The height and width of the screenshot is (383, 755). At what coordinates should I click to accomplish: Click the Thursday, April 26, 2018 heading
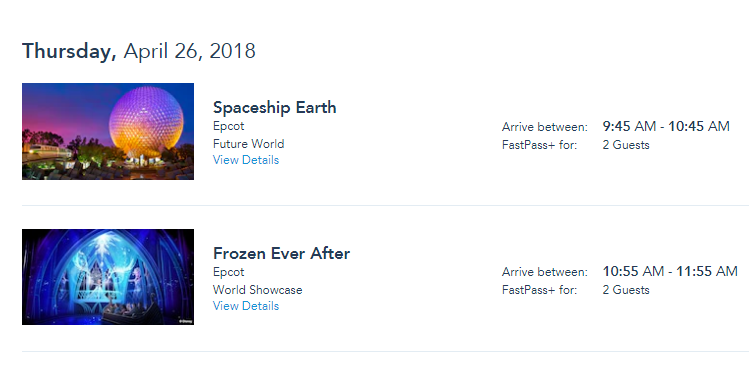point(139,51)
